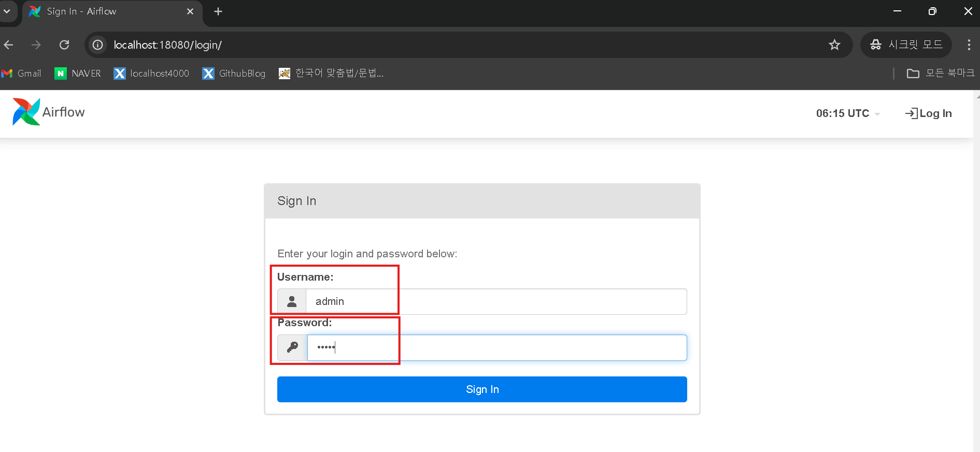Reload the page using the refresh icon
Viewport: 980px width, 452px height.
click(64, 45)
